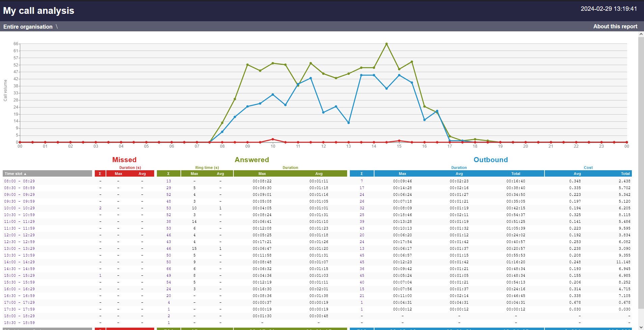Sort by the Missed Max duration column

[x=118, y=173]
